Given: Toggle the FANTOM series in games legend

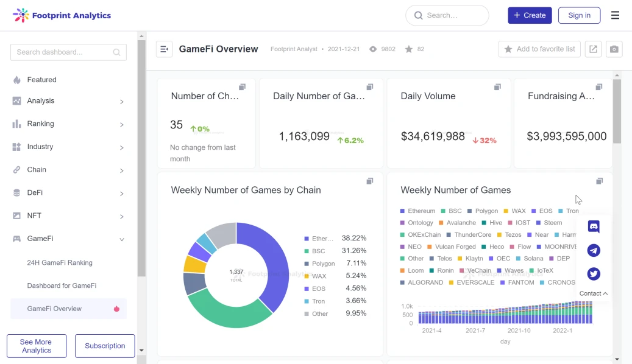Looking at the screenshot, I should pyautogui.click(x=517, y=282).
